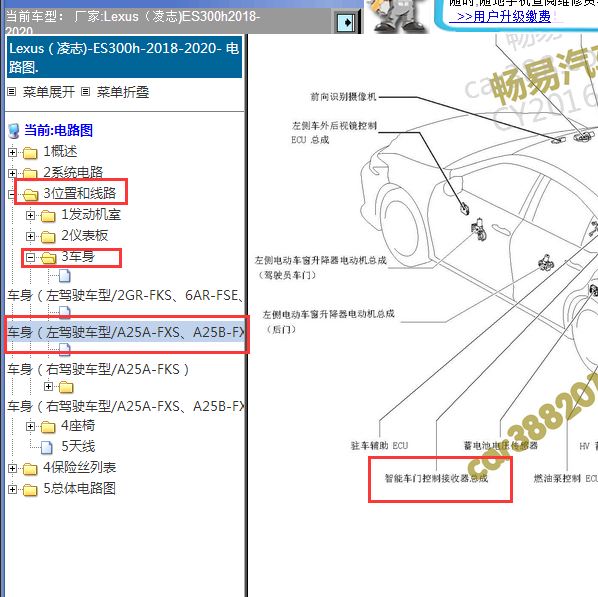This screenshot has width=598, height=597.
Task: Click the Lexus ES300h 电路图 header banner
Action: (x=124, y=57)
